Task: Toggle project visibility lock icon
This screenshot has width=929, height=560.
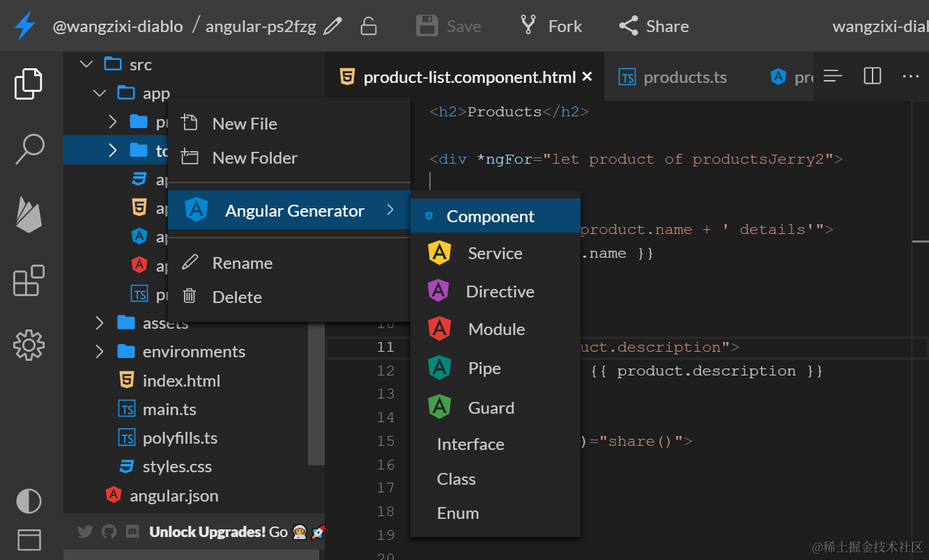Action: [368, 26]
